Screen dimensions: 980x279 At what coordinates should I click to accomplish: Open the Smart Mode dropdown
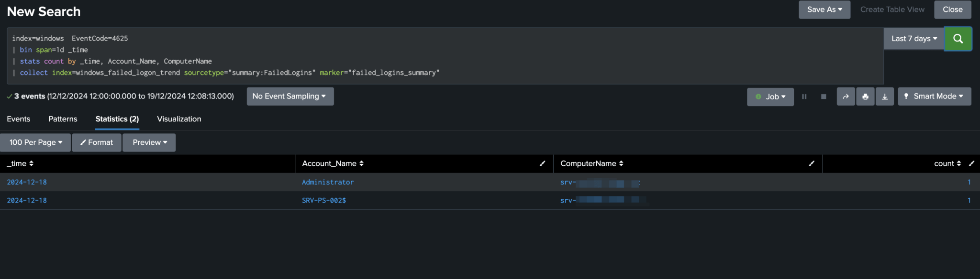pyautogui.click(x=934, y=97)
